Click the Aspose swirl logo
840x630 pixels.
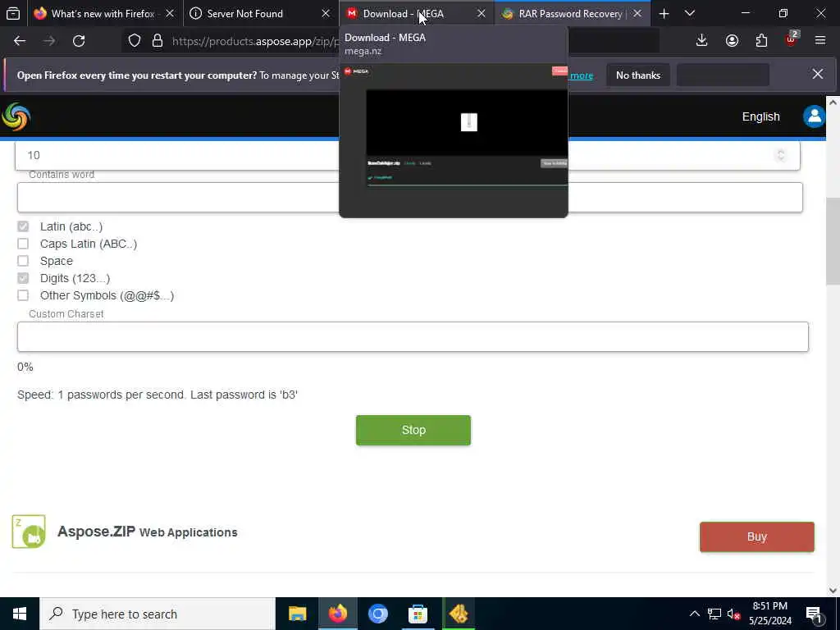tap(16, 116)
